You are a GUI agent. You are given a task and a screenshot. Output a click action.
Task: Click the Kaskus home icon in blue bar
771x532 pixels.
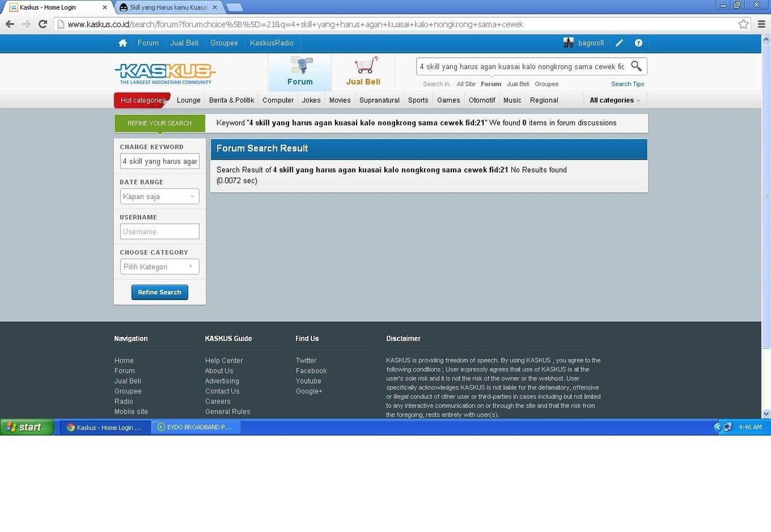[123, 43]
